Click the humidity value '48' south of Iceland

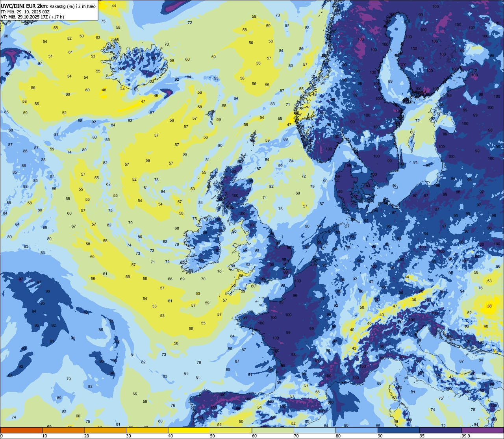(x=104, y=90)
